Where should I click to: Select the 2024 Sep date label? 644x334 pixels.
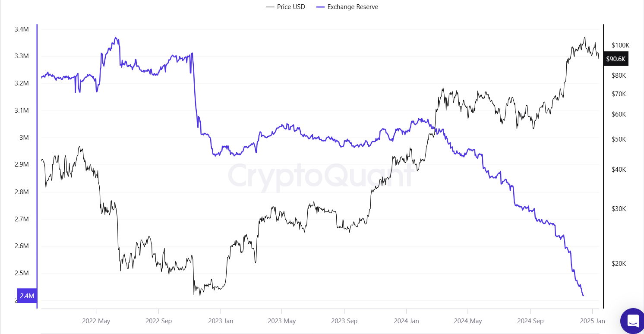[x=530, y=321]
